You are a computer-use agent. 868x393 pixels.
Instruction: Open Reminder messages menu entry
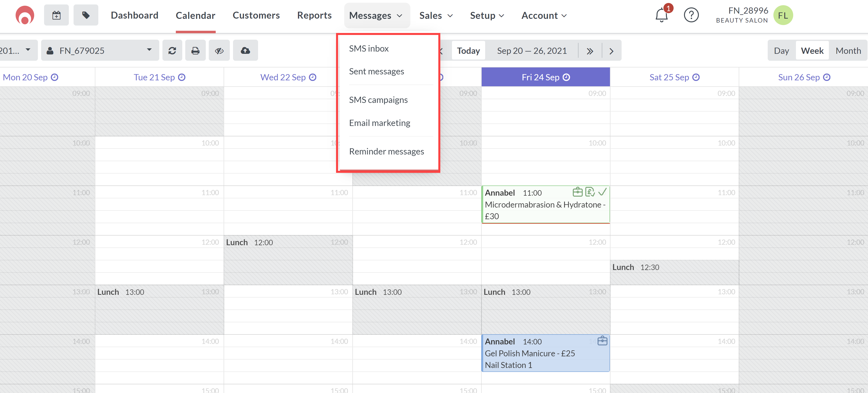point(387,151)
